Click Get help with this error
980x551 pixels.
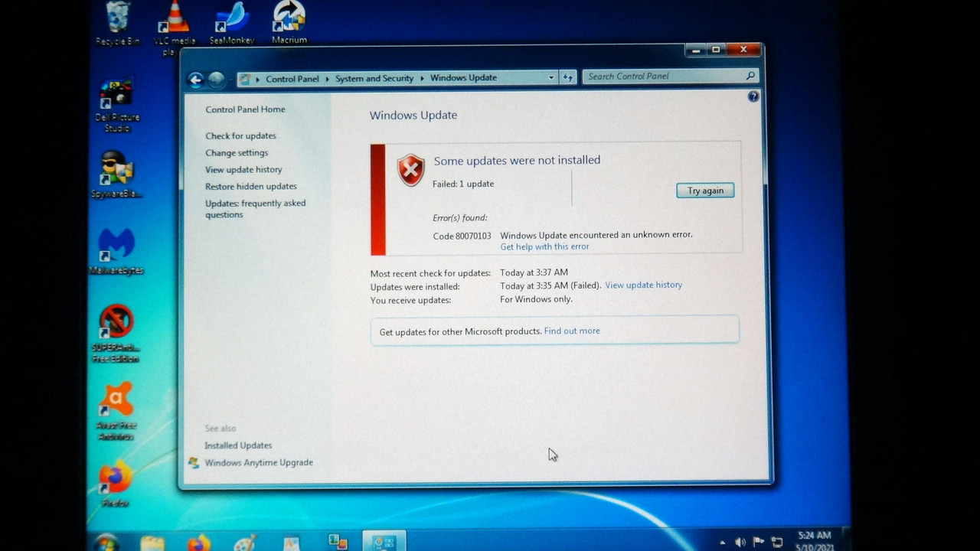[x=544, y=246]
